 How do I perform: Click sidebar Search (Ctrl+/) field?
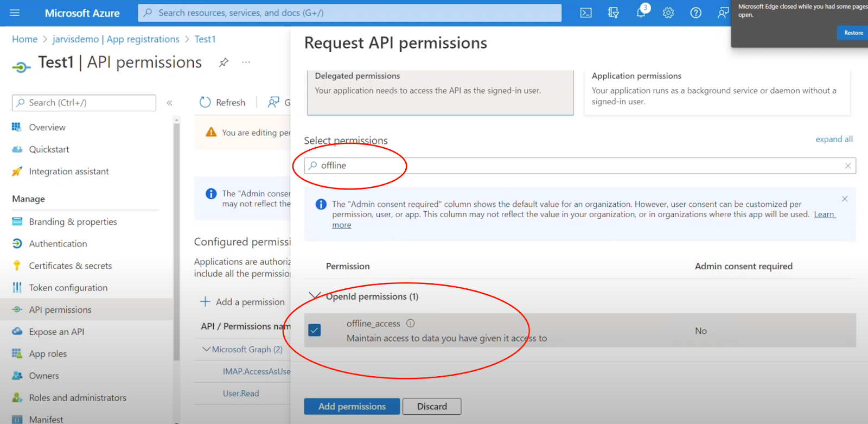84,103
